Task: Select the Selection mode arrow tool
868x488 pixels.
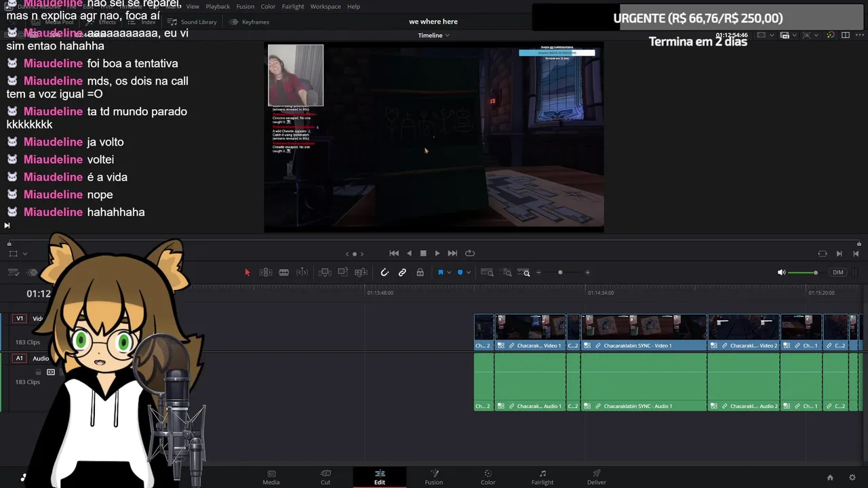Action: point(248,272)
